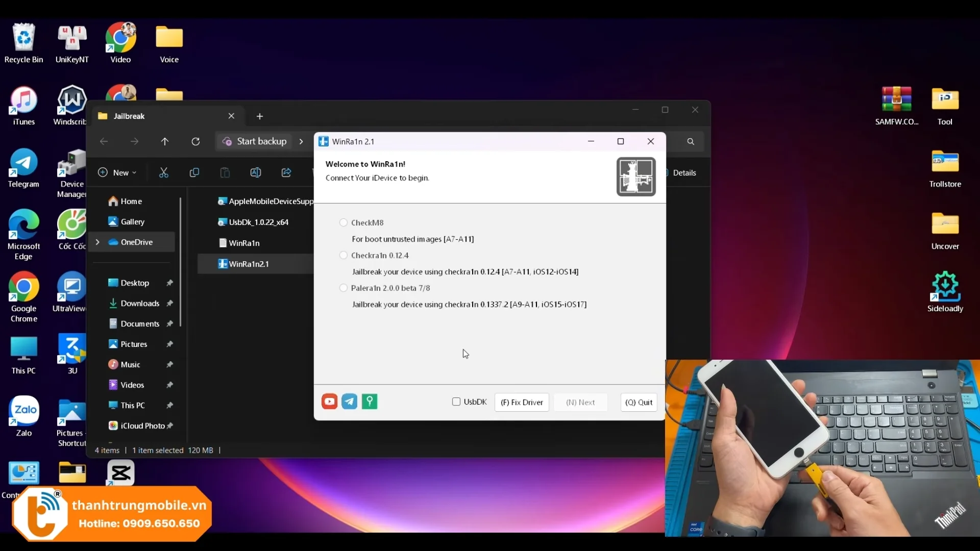
Task: Open Documents in quick access
Action: click(135, 324)
